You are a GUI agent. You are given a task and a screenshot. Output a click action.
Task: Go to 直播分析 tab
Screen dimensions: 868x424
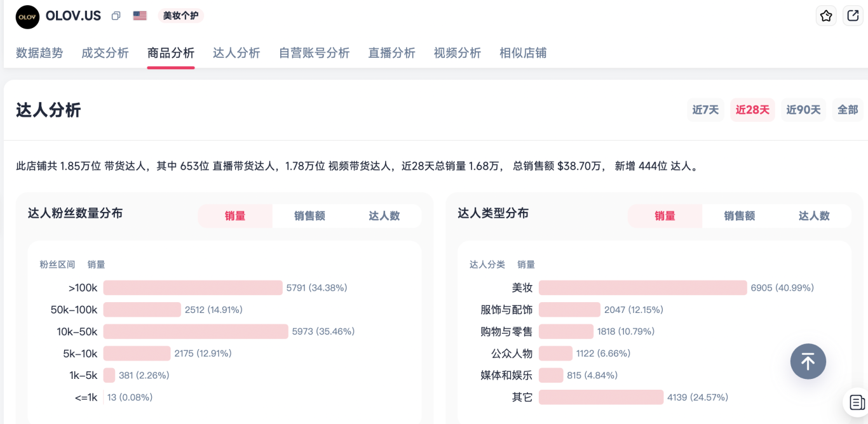click(391, 53)
